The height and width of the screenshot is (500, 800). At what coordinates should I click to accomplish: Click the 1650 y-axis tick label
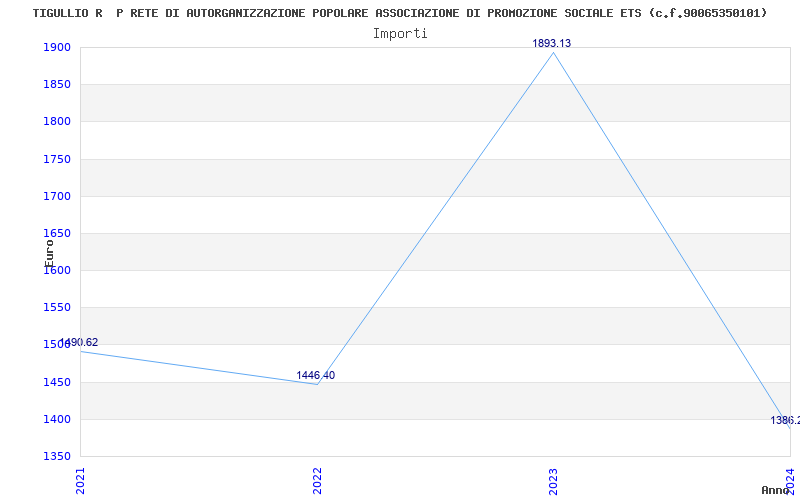click(x=57, y=234)
